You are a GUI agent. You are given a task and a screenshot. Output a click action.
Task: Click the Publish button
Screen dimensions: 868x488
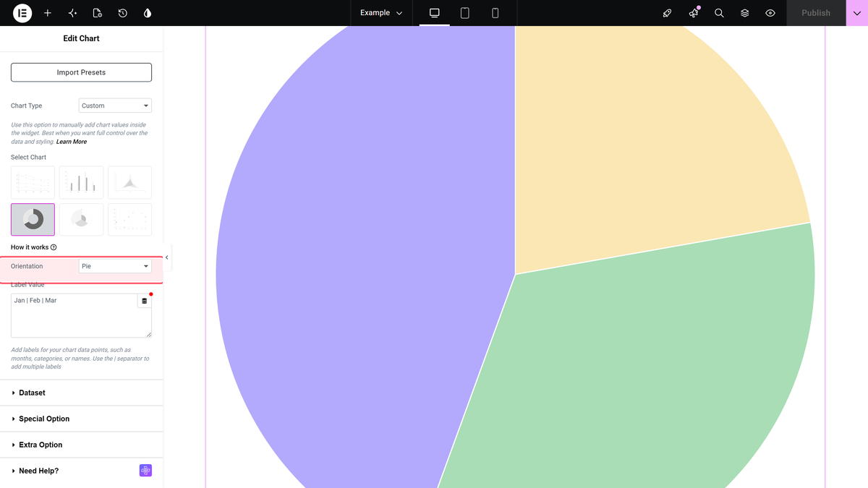coord(816,13)
